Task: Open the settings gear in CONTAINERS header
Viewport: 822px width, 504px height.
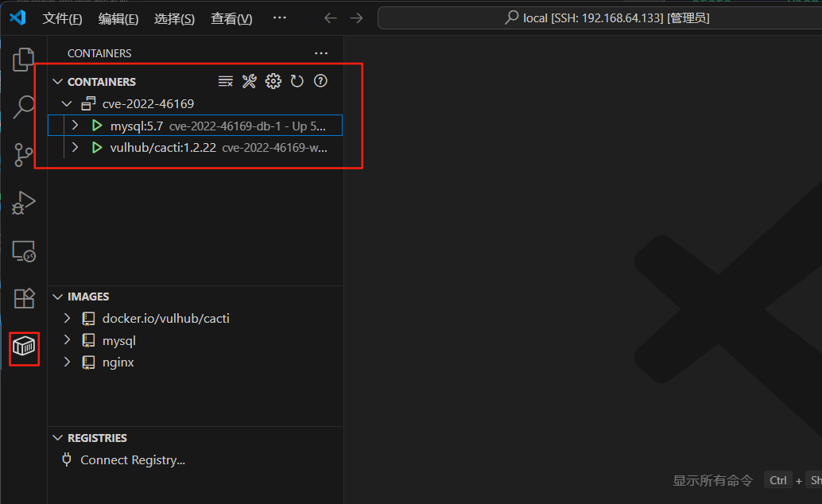Action: pyautogui.click(x=273, y=81)
